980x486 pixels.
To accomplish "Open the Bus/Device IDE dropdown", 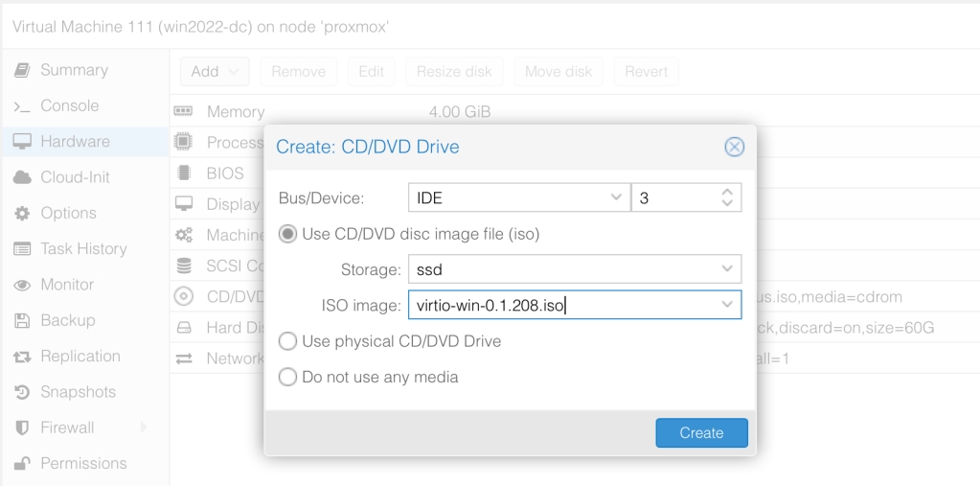I will tap(616, 198).
